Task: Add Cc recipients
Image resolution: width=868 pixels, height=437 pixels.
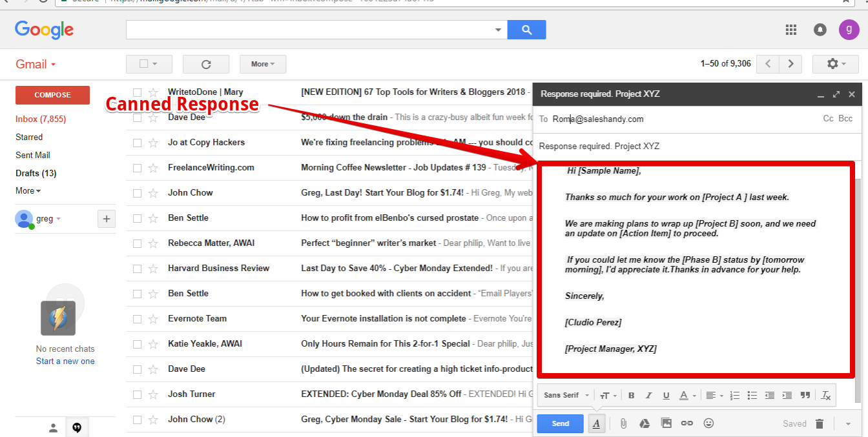Action: click(828, 119)
